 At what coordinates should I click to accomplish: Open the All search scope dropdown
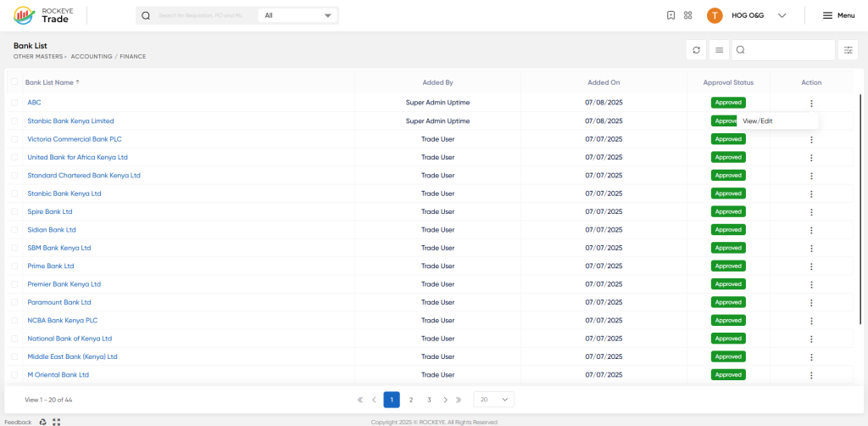point(298,15)
